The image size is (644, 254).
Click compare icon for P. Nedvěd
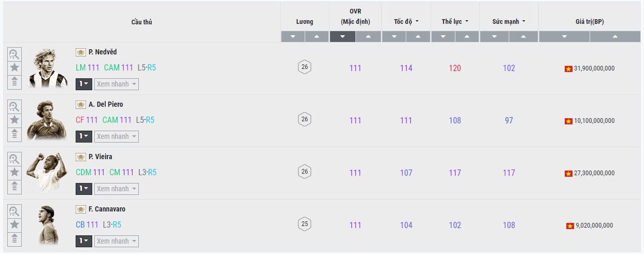(15, 54)
